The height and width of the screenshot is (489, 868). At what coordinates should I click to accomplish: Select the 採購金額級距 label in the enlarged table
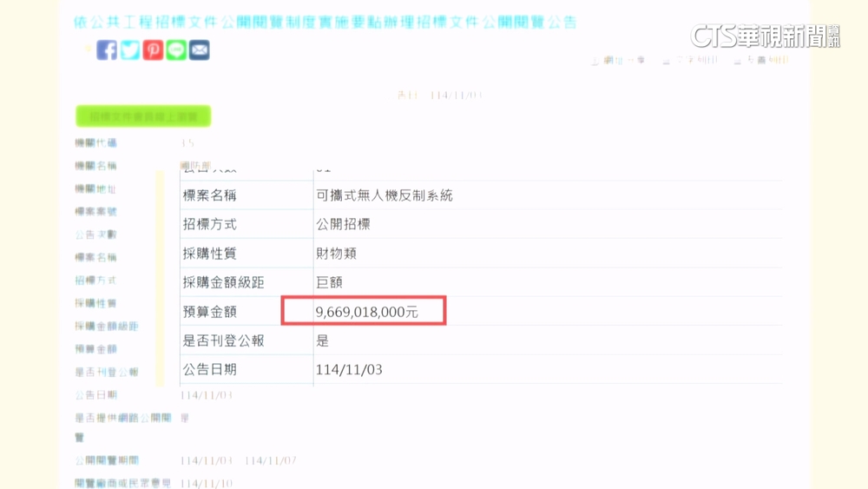pyautogui.click(x=224, y=282)
